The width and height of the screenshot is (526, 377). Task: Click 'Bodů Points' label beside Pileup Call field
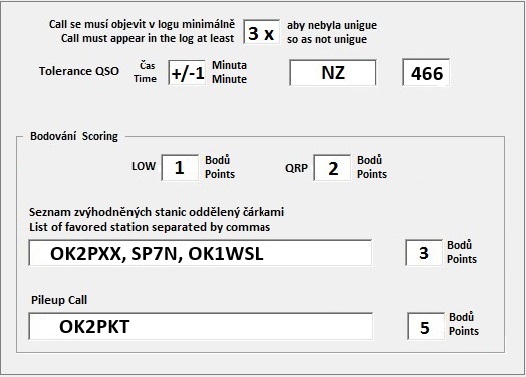pos(464,324)
